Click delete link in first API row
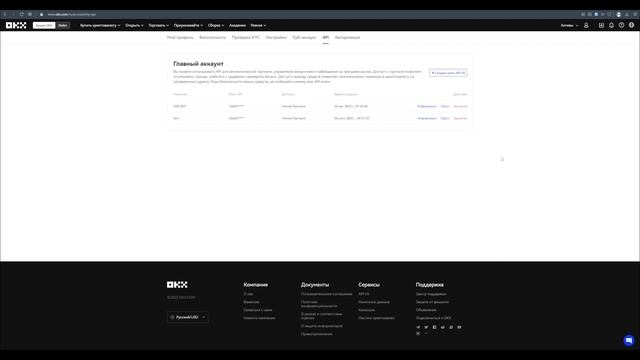 [460, 107]
